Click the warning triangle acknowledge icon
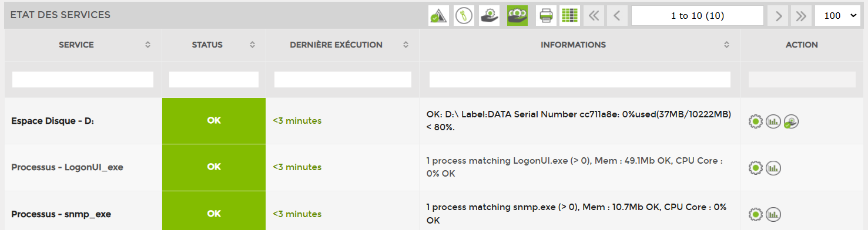The height and width of the screenshot is (230, 868). click(438, 16)
